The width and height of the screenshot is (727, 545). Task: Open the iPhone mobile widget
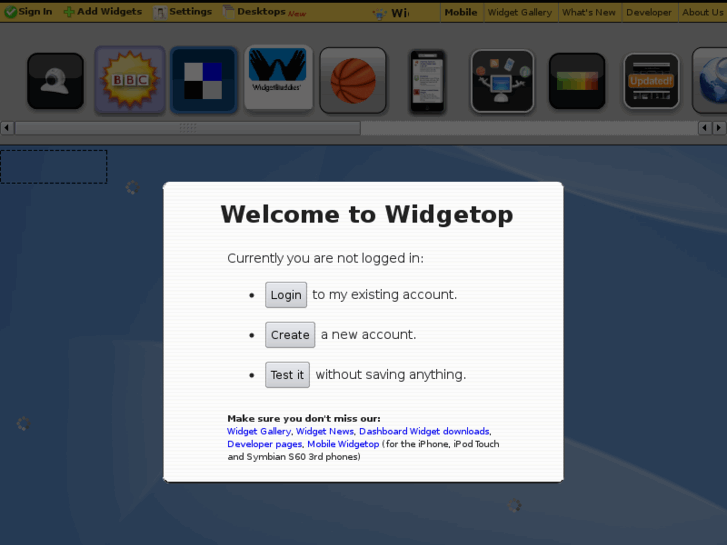point(427,81)
